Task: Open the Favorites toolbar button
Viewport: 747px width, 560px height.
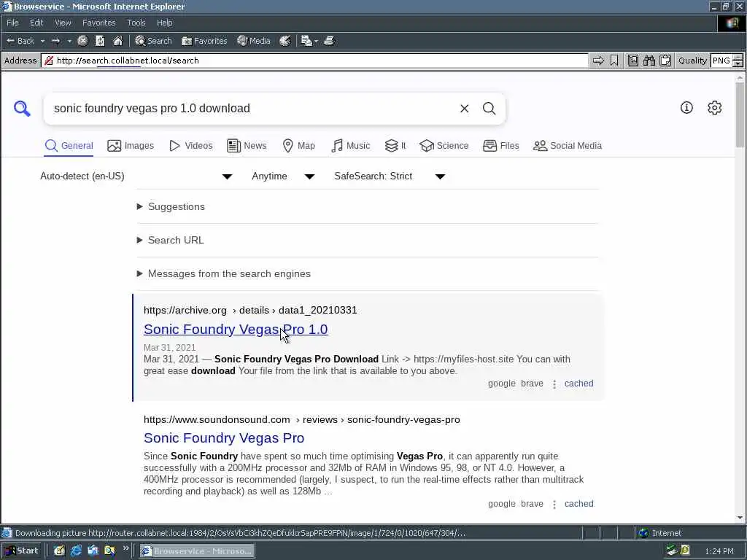Action: [204, 41]
